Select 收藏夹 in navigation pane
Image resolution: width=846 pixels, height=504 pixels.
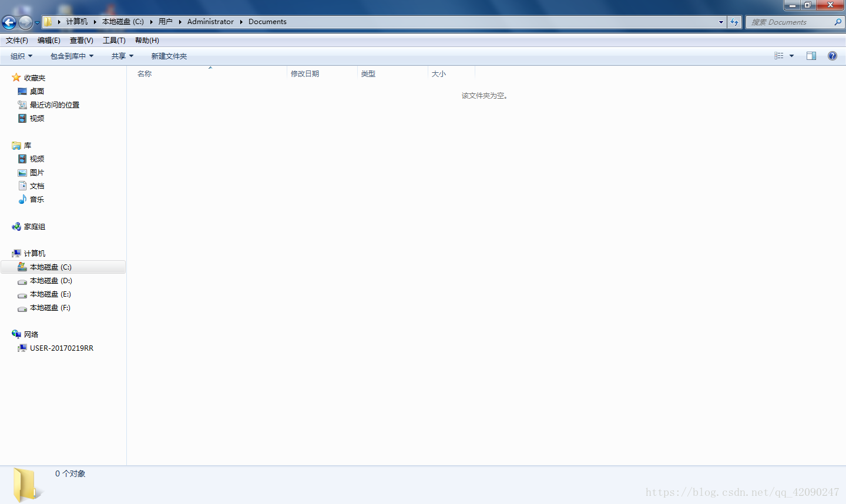tap(35, 78)
